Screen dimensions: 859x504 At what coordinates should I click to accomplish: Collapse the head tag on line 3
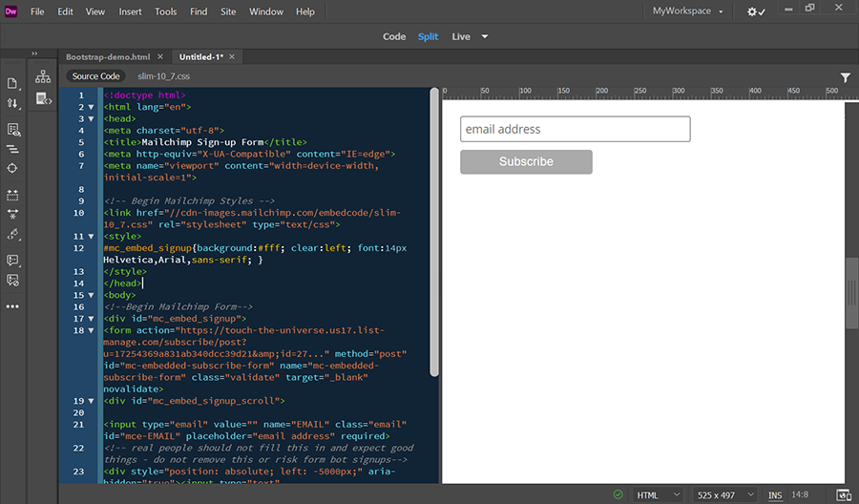point(91,119)
